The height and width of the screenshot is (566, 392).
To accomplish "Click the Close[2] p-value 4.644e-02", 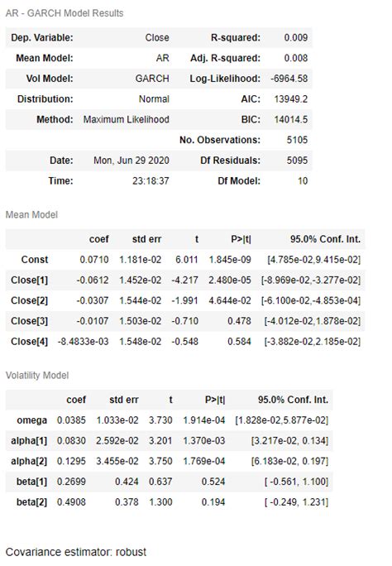I will 230,300.
